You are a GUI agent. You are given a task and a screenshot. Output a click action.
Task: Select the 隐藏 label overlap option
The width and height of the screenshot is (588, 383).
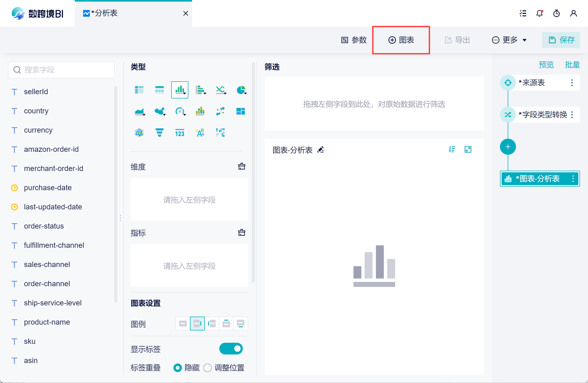(x=177, y=368)
